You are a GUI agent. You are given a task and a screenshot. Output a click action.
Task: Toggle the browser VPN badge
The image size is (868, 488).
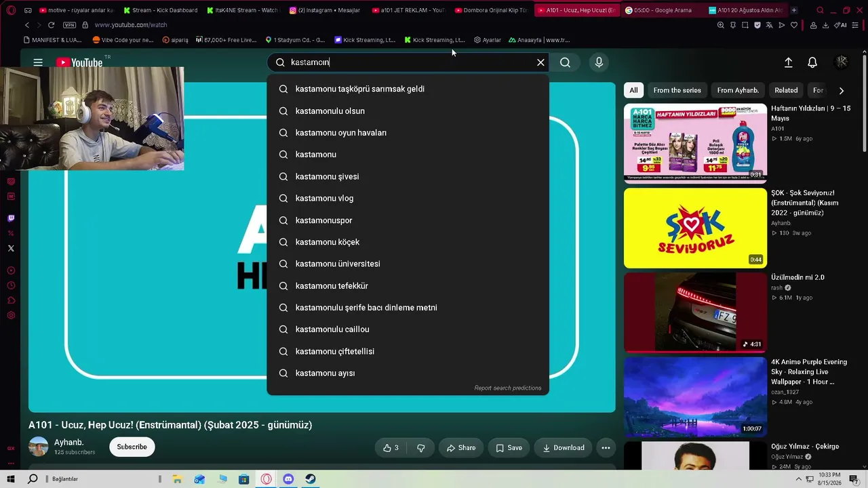[69, 25]
